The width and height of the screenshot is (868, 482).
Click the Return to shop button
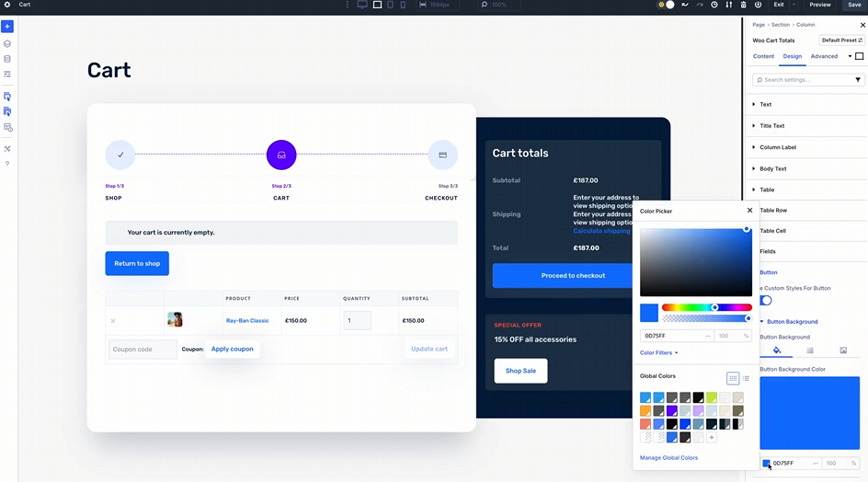click(x=137, y=264)
